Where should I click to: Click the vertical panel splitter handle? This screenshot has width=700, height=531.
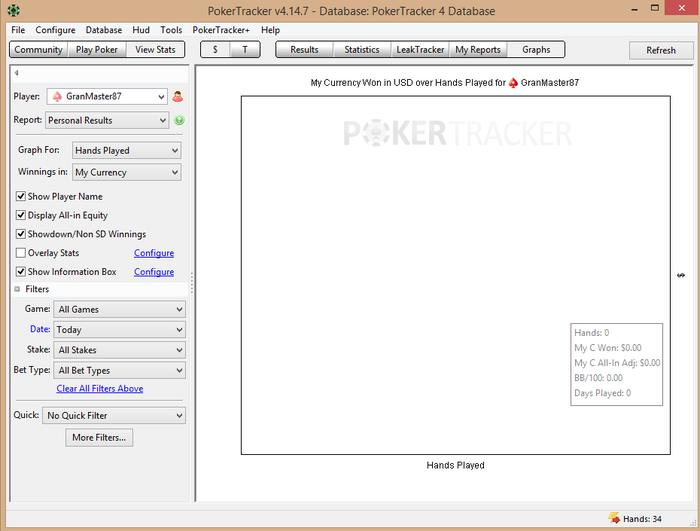point(192,283)
